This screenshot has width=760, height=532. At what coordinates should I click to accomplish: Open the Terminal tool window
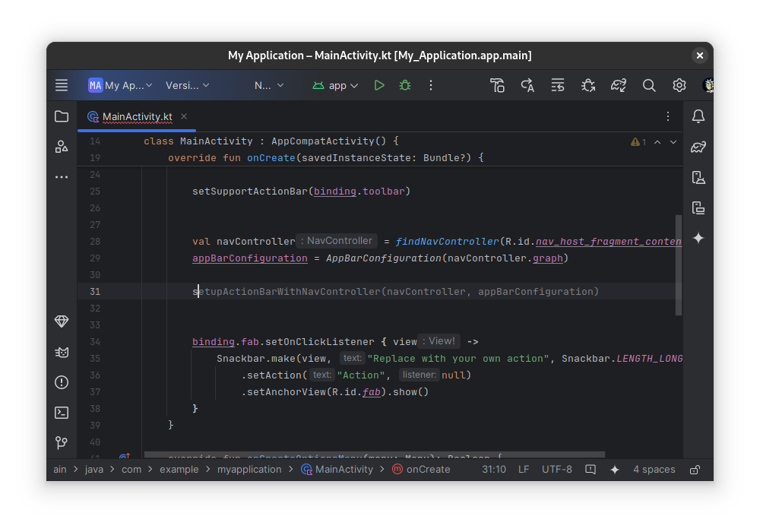click(x=61, y=413)
